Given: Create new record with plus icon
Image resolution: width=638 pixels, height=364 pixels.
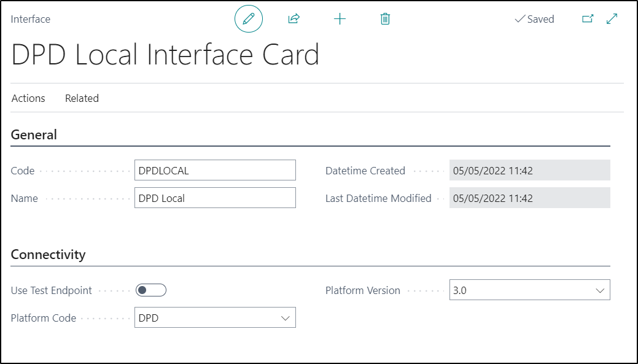Looking at the screenshot, I should [340, 18].
